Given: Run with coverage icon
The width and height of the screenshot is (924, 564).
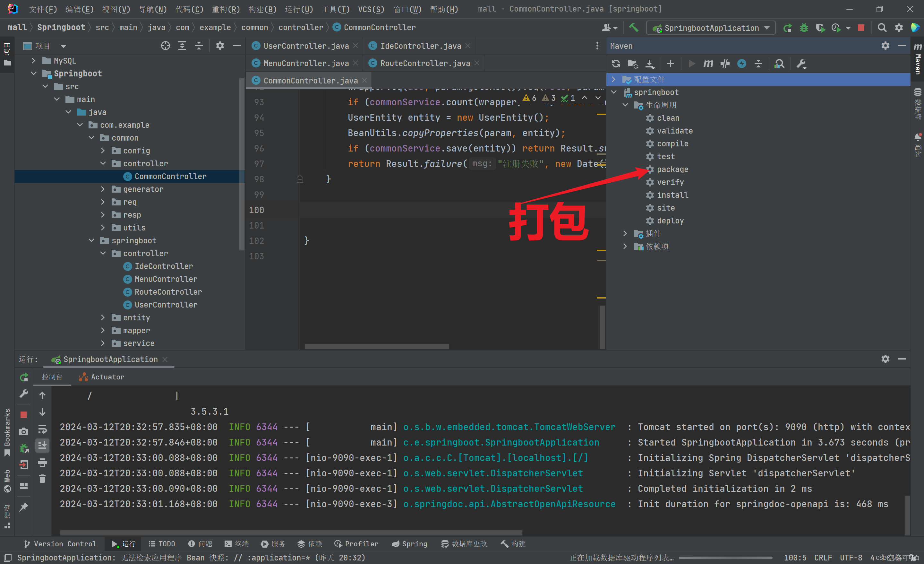Looking at the screenshot, I should coord(820,28).
